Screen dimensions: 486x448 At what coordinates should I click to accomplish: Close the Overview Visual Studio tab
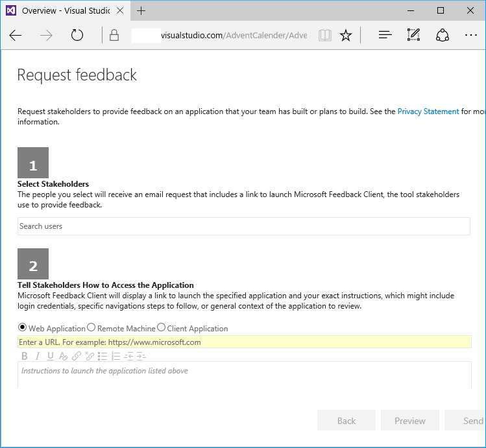click(x=120, y=11)
